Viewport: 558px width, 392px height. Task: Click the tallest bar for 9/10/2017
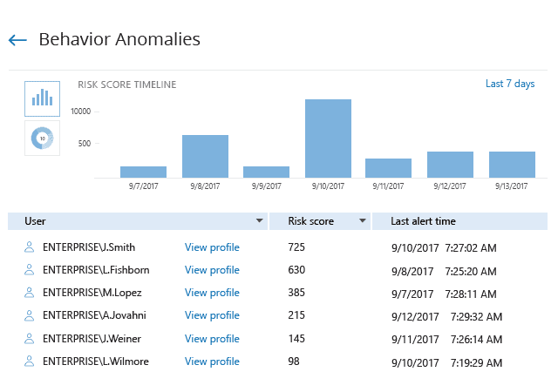pos(328,139)
